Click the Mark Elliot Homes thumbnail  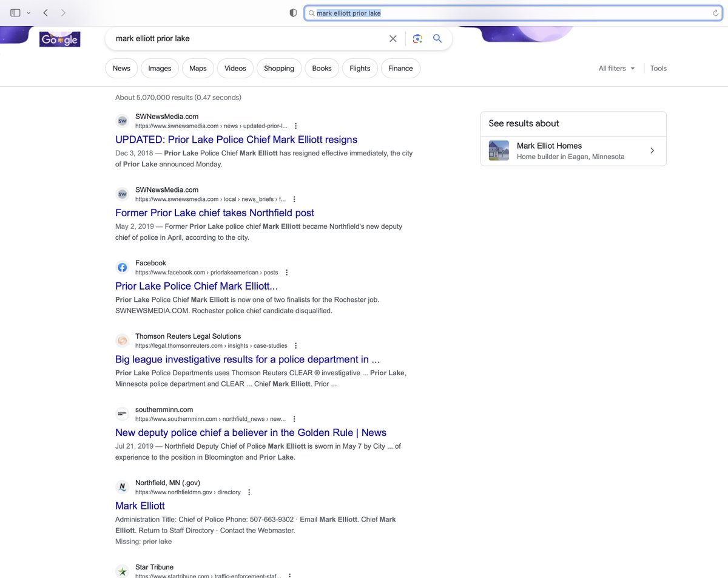click(x=499, y=151)
